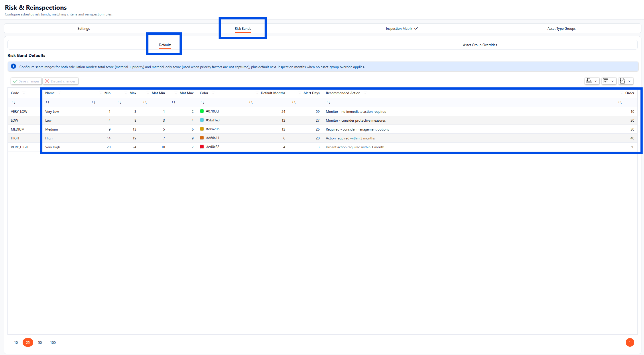Viewport: 644px width, 355px height.
Task: Open the Asset Group Overrides sub-tab
Action: 480,45
